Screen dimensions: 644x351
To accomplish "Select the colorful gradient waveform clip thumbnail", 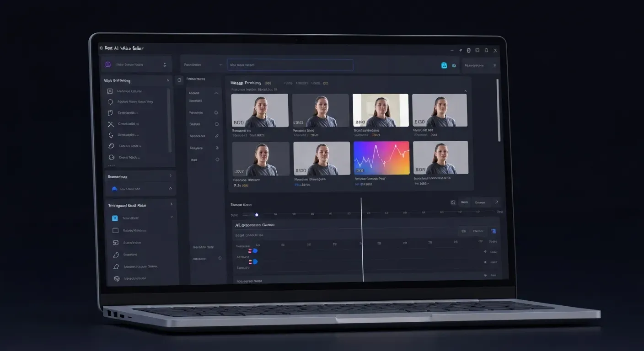I will pos(381,158).
